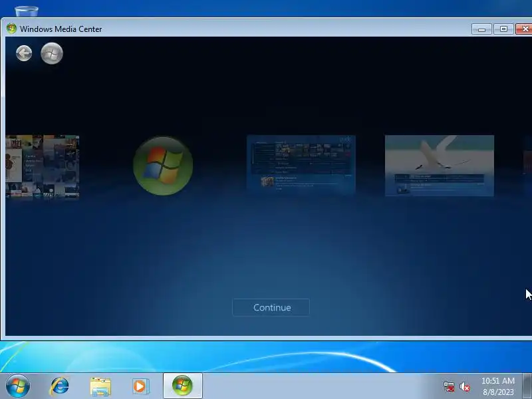532x399 pixels.
Task: Open the muted volume tray icon
Action: [464, 386]
